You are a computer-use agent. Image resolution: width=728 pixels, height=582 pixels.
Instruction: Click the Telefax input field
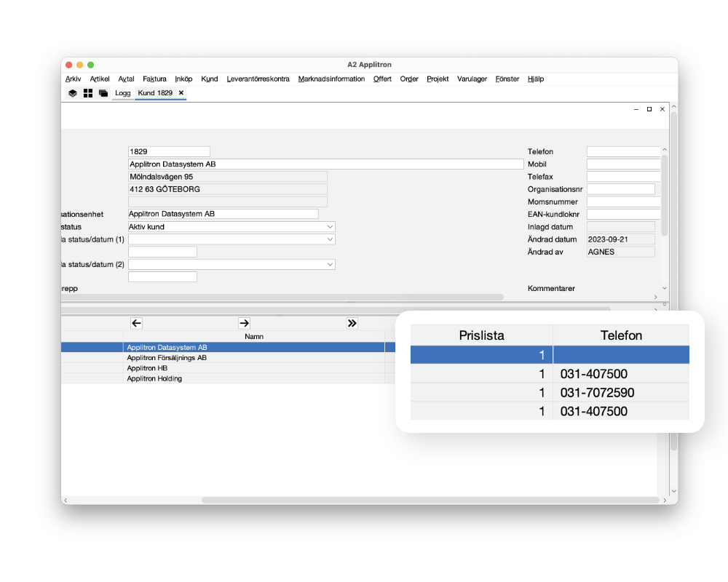(x=624, y=177)
